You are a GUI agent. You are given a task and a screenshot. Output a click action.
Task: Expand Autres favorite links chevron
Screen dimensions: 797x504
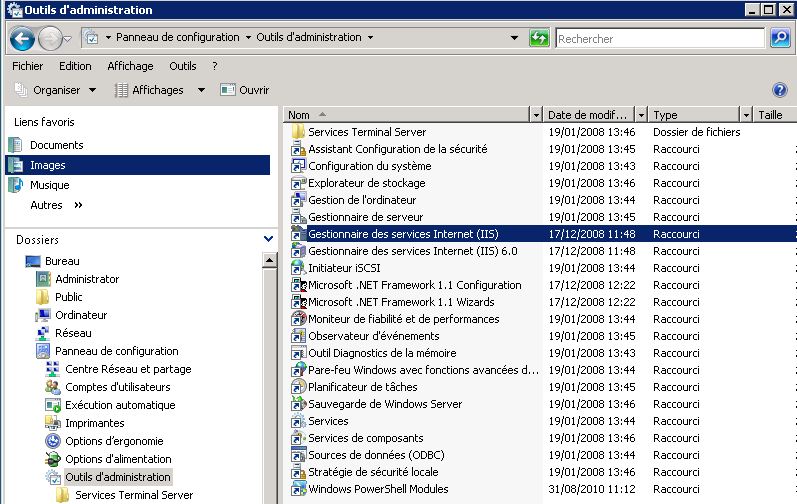click(78, 205)
